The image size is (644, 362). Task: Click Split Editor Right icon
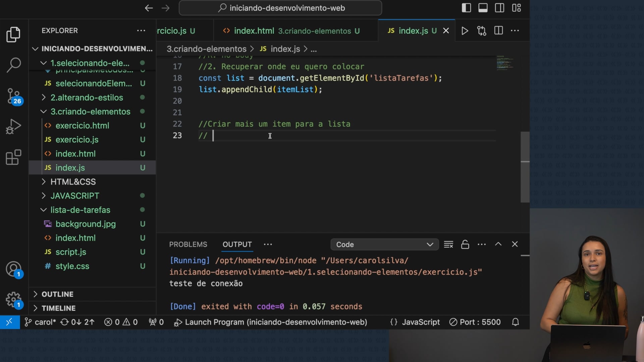coord(498,31)
